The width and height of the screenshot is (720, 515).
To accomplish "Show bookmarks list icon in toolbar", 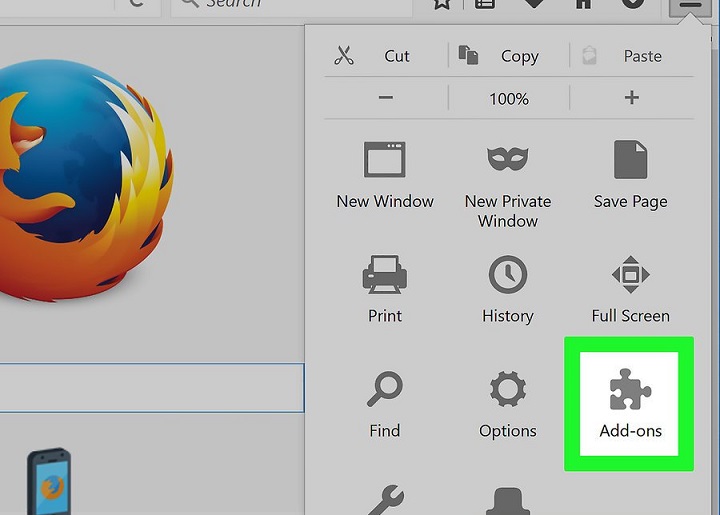I will click(485, 4).
